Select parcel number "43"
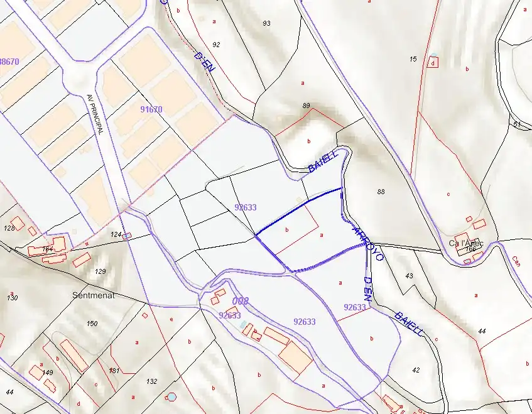The image size is (532, 414). pos(410,276)
